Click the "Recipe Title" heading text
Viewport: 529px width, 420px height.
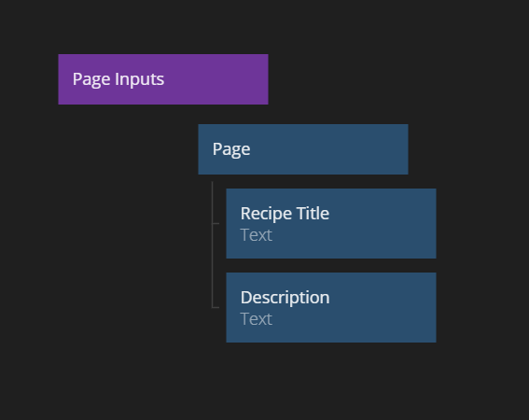point(285,214)
